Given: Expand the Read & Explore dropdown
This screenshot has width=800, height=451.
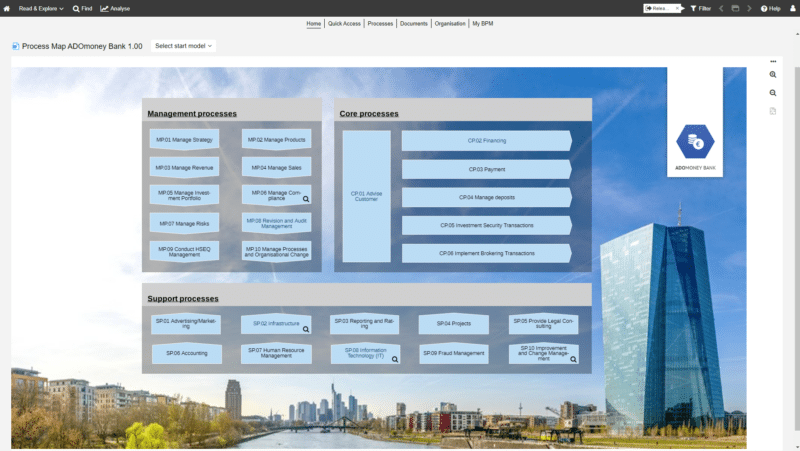Looking at the screenshot, I should [x=41, y=8].
